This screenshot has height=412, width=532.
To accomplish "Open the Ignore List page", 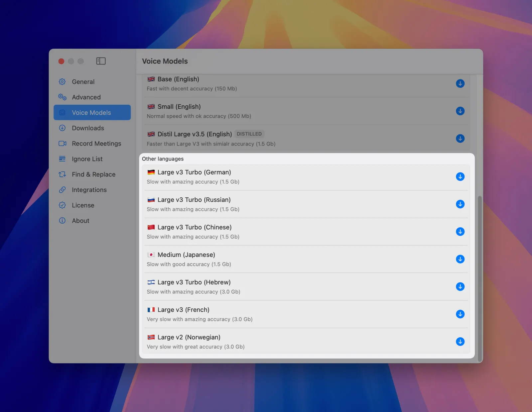I will tap(92, 159).
